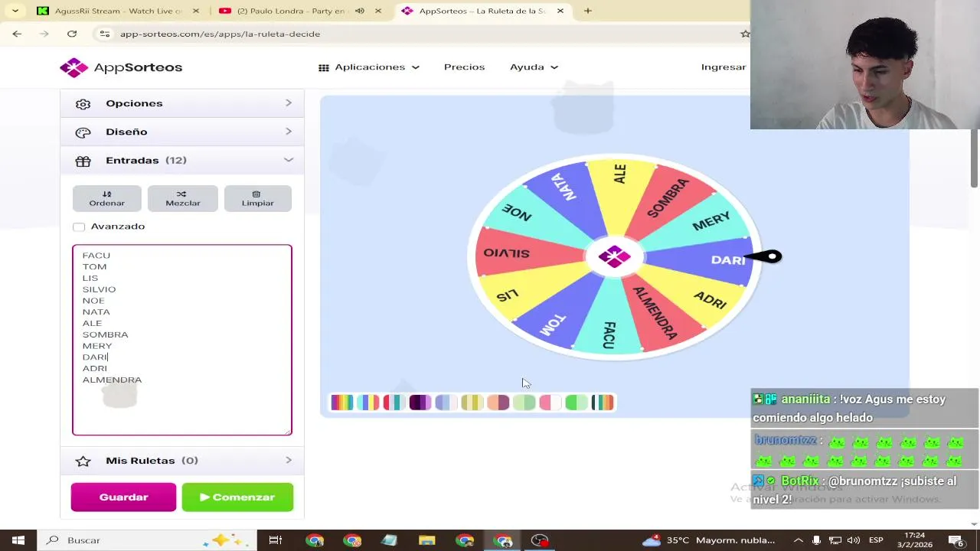Click the Opciones gear icon

click(83, 103)
